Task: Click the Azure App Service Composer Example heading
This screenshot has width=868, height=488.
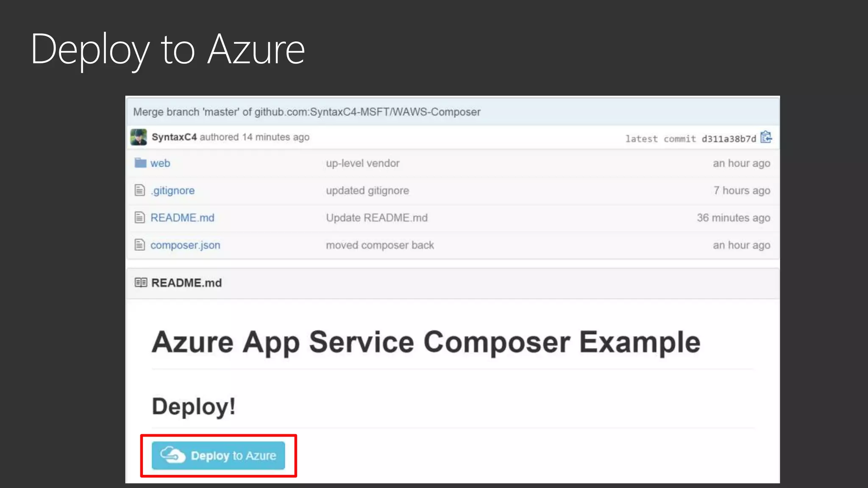Action: pos(426,342)
